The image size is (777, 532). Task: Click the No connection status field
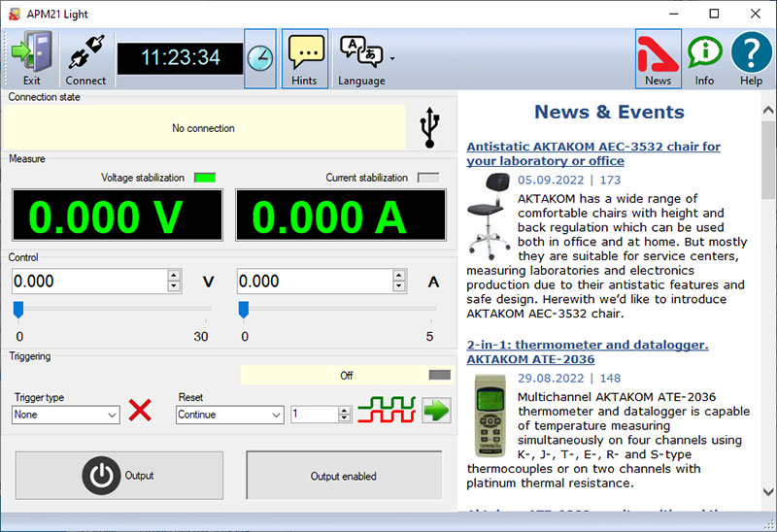204,128
